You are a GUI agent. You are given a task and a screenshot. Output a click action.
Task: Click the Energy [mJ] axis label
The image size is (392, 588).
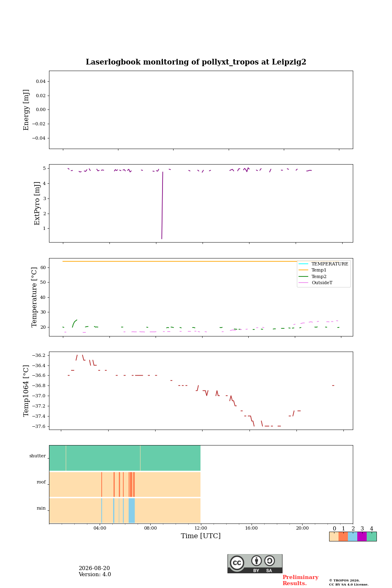point(27,110)
